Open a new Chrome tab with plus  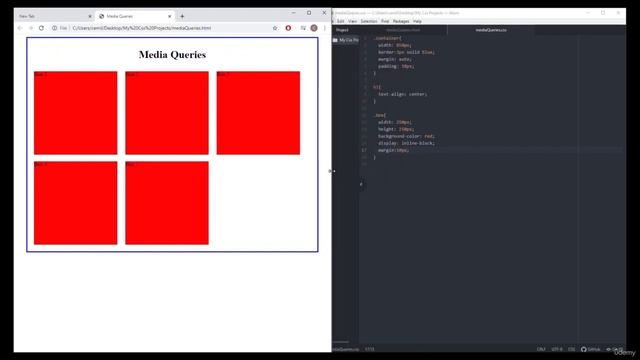tap(182, 16)
